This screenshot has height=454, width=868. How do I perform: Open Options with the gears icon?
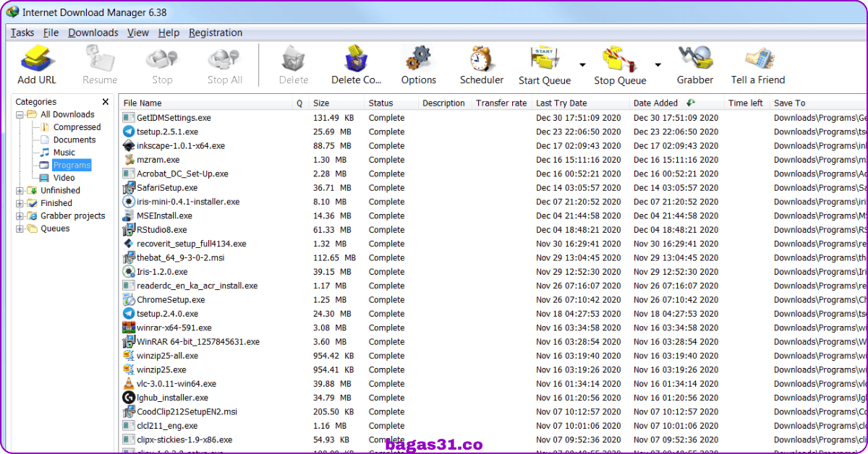(x=418, y=57)
